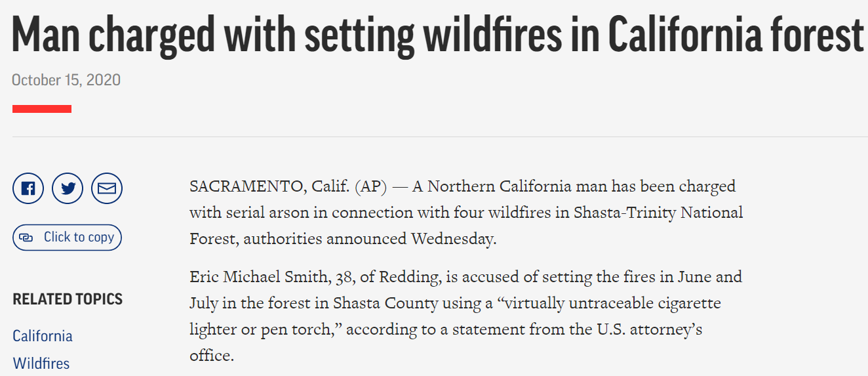The width and height of the screenshot is (868, 376).
Task: Click the chain-link icon in the copy button
Action: pos(26,238)
